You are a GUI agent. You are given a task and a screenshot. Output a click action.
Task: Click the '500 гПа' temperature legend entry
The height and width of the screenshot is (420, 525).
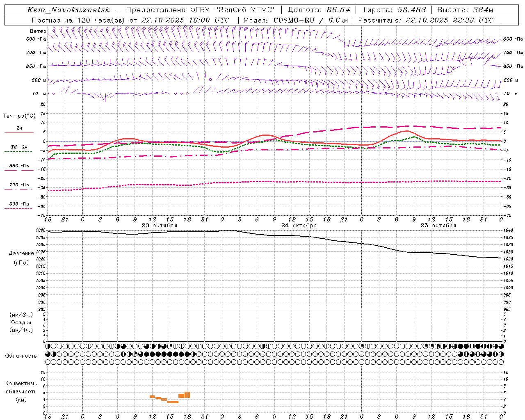click(x=19, y=203)
